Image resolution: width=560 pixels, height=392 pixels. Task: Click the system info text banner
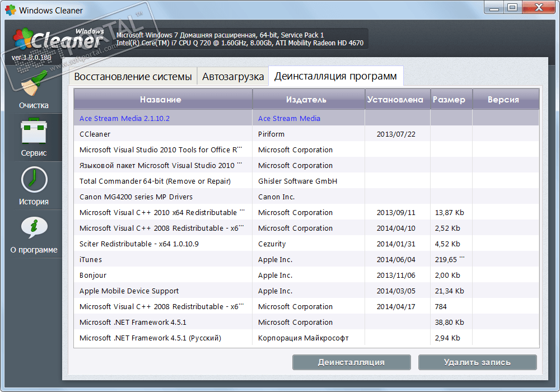click(240, 39)
